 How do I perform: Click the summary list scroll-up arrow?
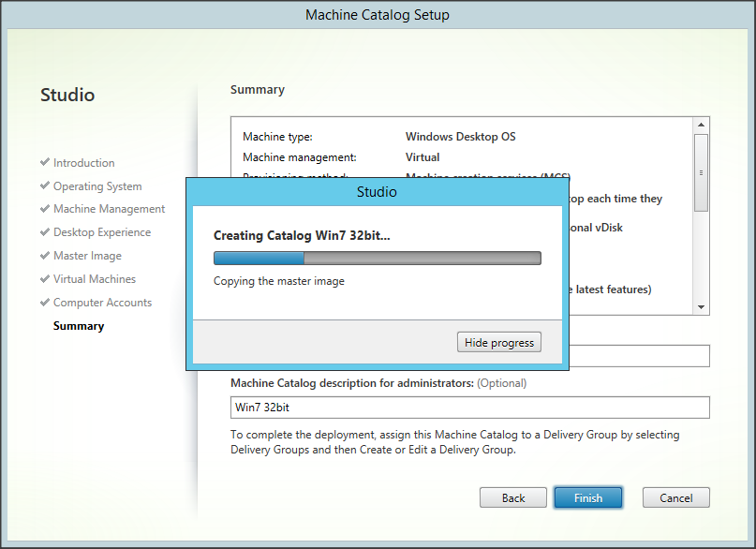click(701, 125)
